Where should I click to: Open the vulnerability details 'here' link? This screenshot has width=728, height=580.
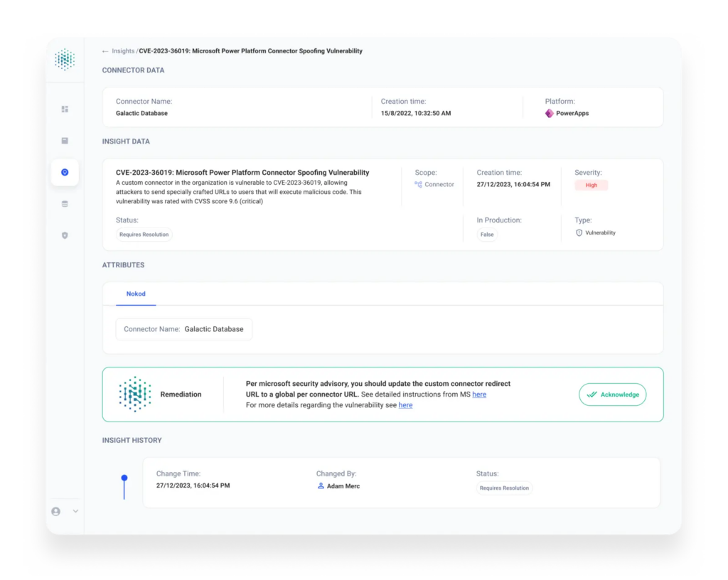[x=405, y=405]
